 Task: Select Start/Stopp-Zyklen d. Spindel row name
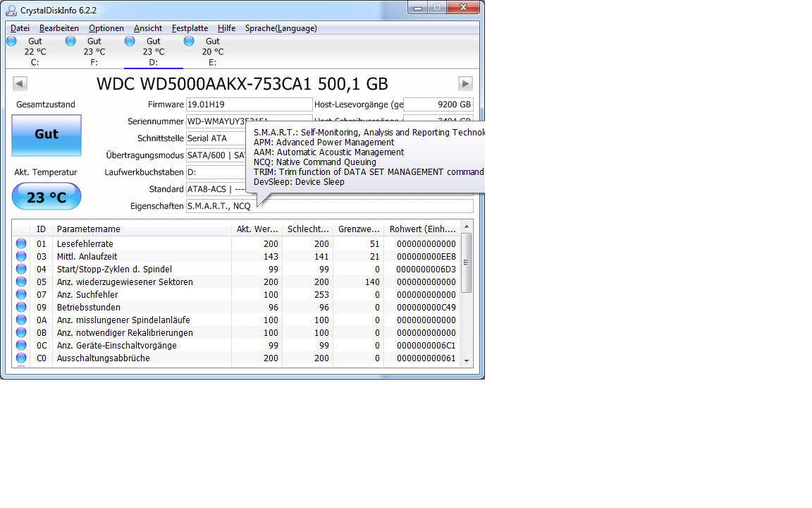[114, 269]
